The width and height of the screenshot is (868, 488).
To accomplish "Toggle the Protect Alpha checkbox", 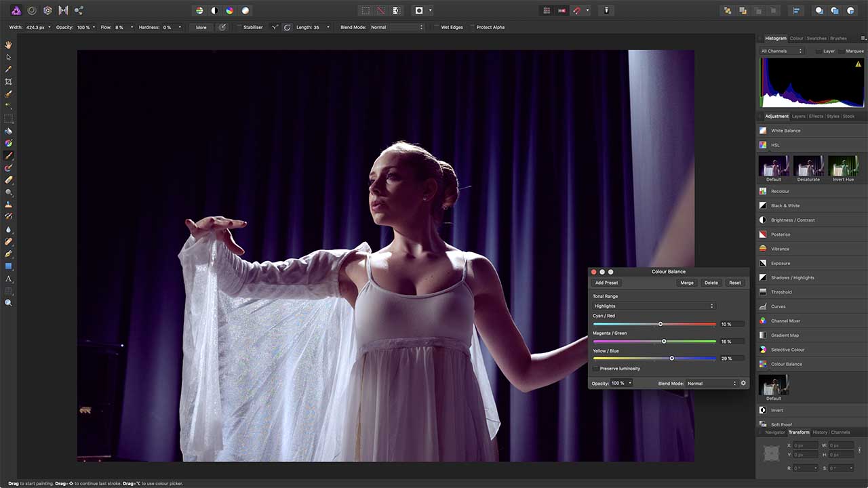I will pos(472,27).
